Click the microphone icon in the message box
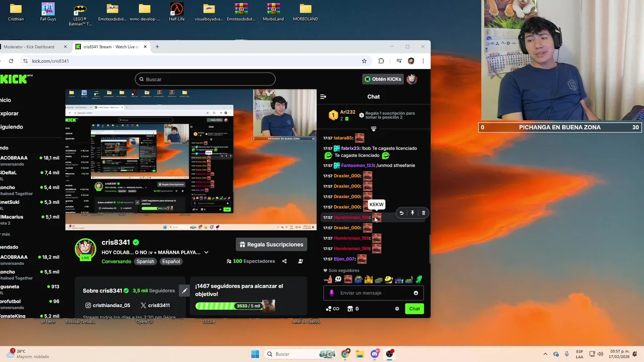644x362 pixels. [x=332, y=293]
